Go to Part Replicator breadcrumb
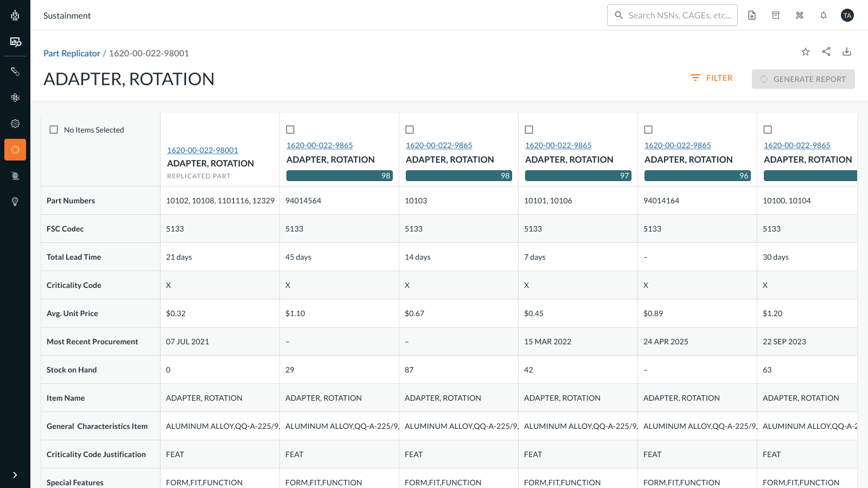This screenshot has width=868, height=488. [72, 53]
